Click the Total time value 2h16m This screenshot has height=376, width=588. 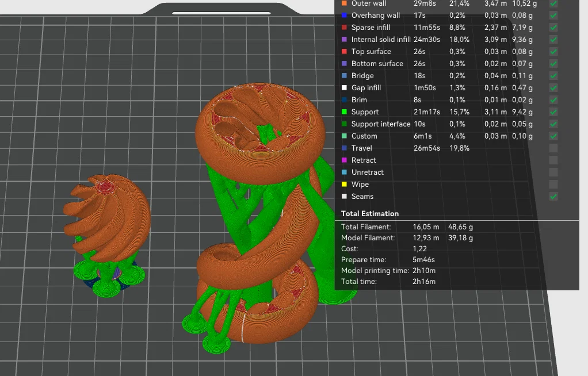(424, 281)
